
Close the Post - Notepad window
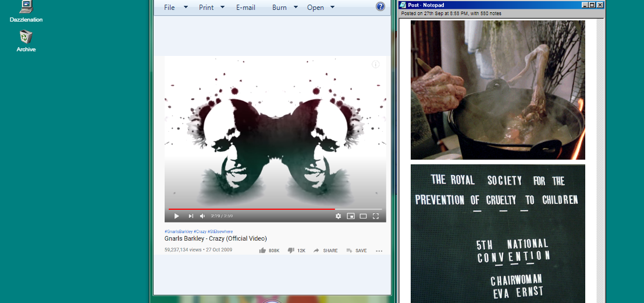[x=600, y=5]
